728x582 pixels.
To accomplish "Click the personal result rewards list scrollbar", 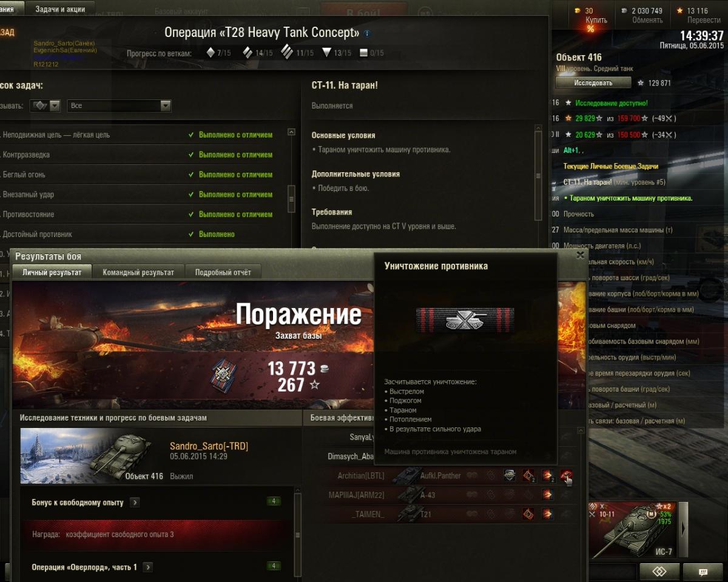I will tap(297, 535).
